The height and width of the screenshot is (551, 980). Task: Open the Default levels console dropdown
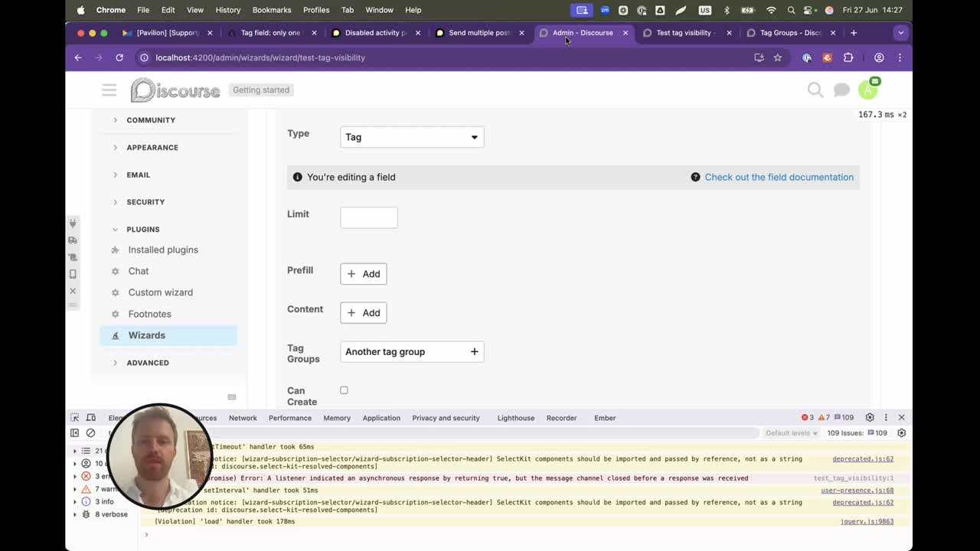point(792,433)
